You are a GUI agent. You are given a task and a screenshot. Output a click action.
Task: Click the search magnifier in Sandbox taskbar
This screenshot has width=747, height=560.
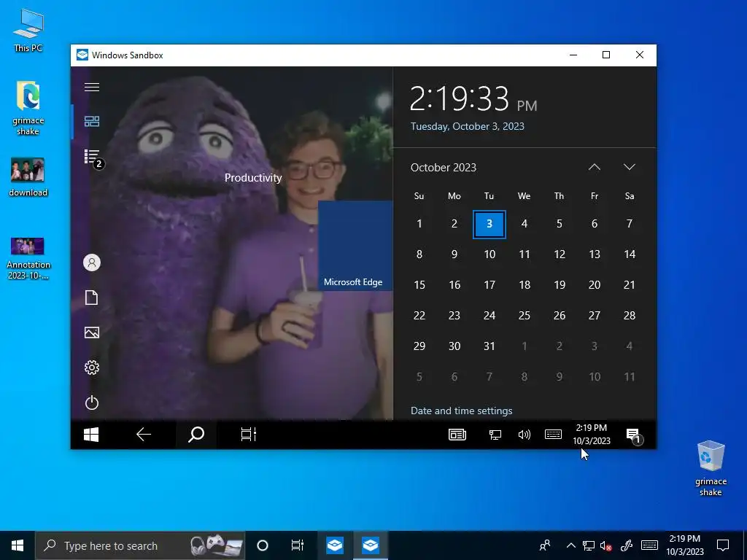point(196,435)
